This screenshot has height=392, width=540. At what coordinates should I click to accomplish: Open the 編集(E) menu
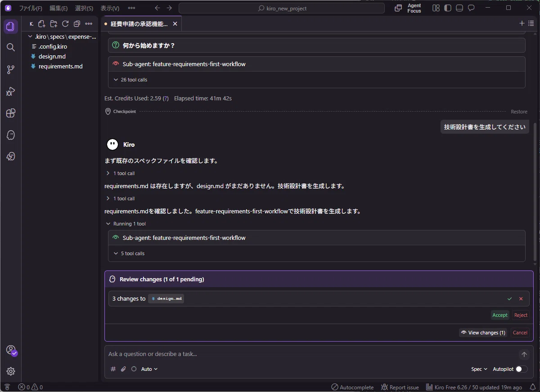coord(58,8)
